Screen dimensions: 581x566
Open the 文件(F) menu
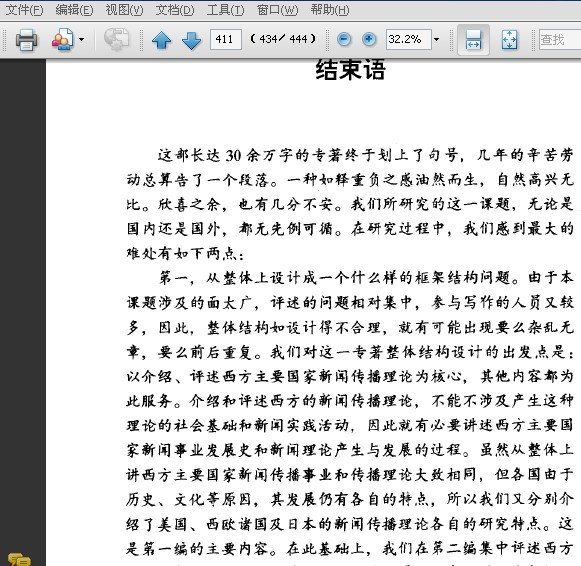click(24, 9)
